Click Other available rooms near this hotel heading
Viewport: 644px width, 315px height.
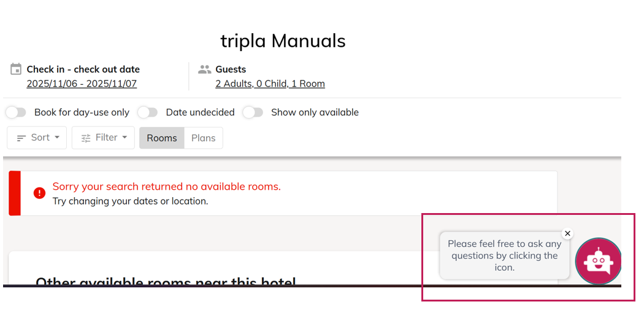click(x=166, y=282)
